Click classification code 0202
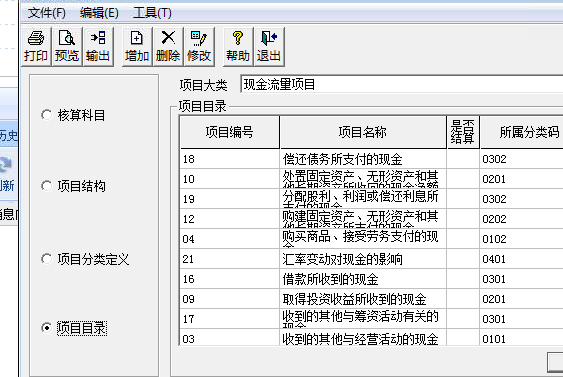 [x=522, y=219]
